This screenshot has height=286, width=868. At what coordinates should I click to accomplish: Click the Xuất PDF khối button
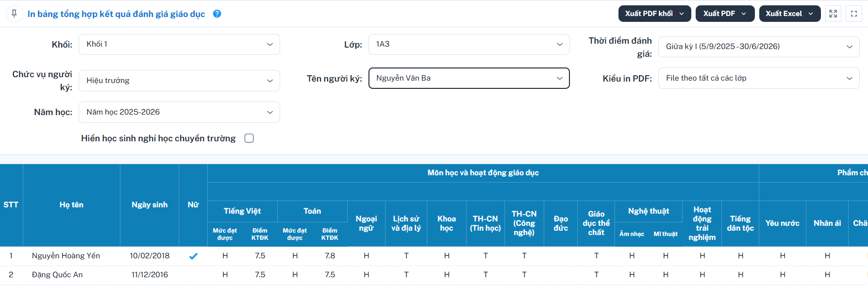coord(655,14)
